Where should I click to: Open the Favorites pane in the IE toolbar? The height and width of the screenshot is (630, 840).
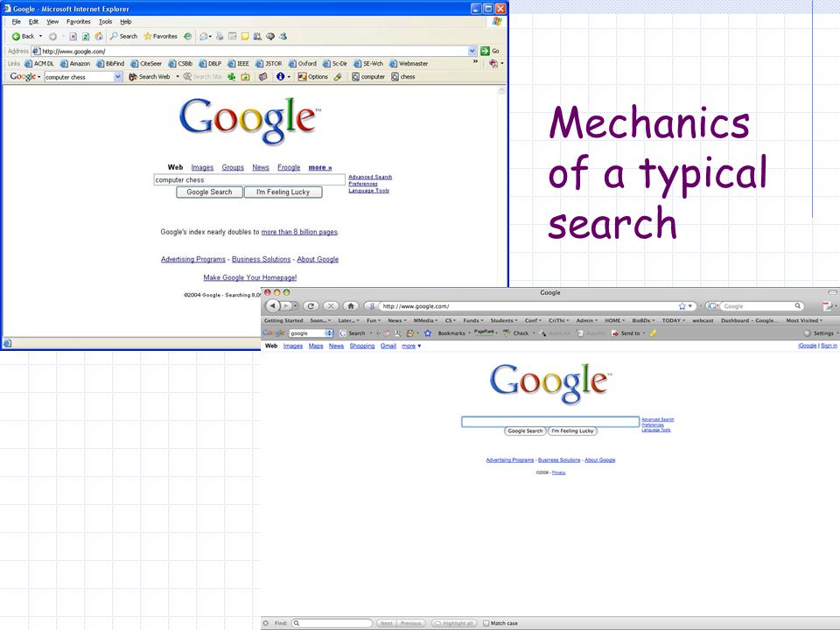160,37
